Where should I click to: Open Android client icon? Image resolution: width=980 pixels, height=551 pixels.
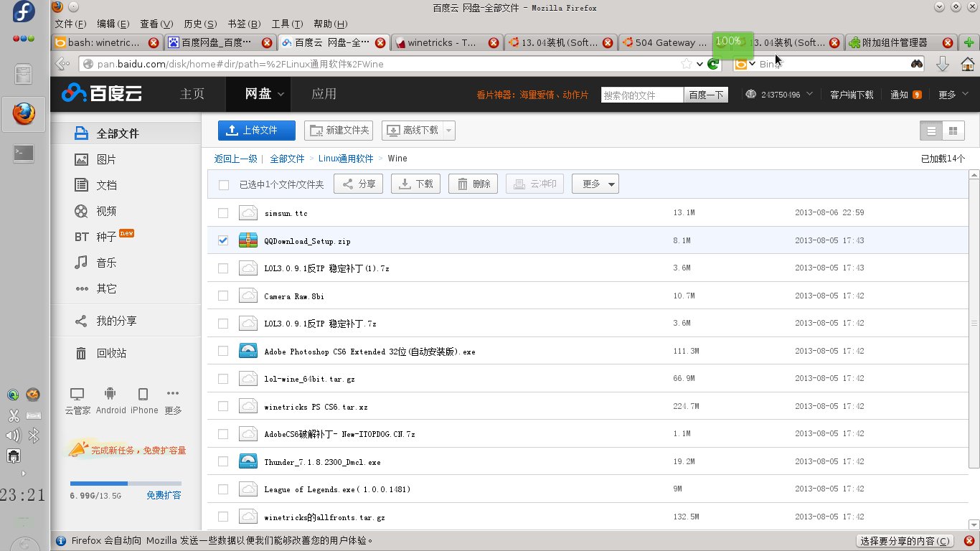pos(110,400)
